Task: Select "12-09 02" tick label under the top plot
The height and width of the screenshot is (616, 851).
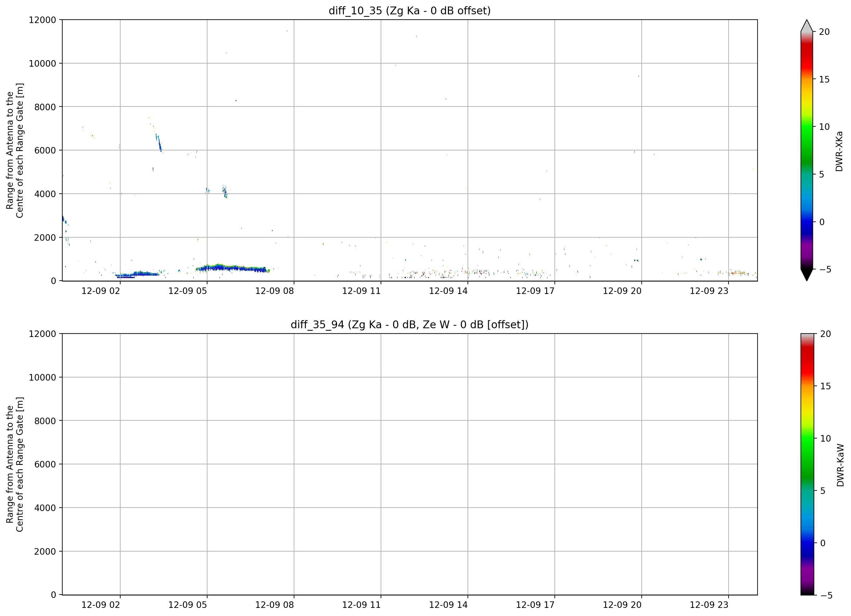Action: point(101,291)
